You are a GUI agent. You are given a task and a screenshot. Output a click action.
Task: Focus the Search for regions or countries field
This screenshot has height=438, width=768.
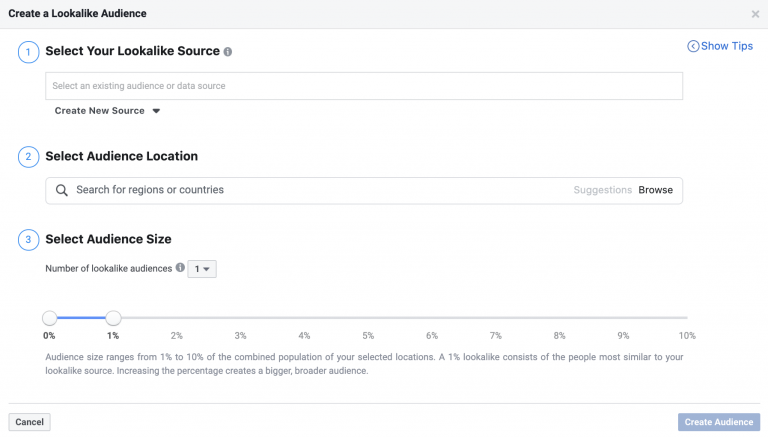point(300,190)
